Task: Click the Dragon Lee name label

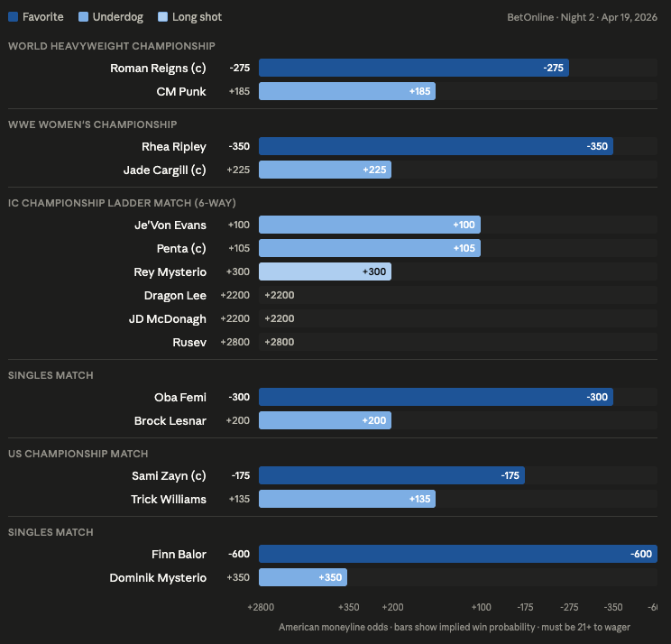Action: point(175,295)
